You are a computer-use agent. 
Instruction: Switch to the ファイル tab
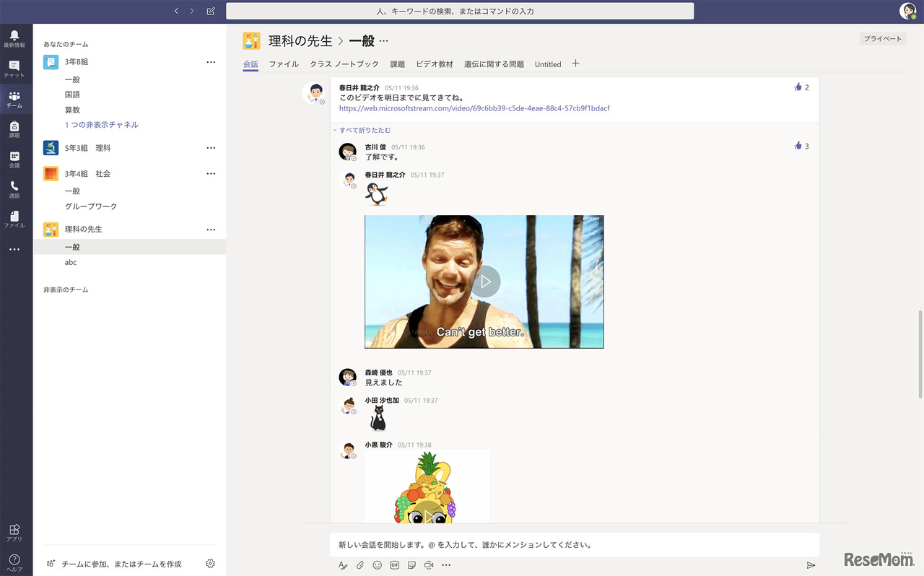[x=284, y=64]
